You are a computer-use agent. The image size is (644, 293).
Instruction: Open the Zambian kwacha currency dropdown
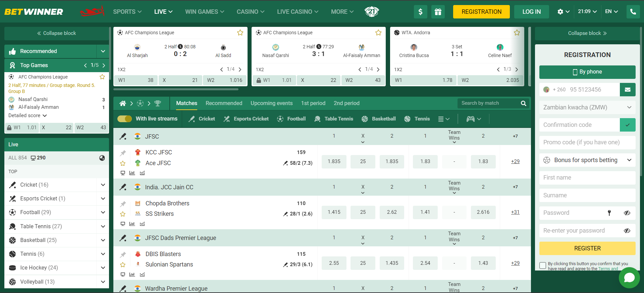[587, 107]
